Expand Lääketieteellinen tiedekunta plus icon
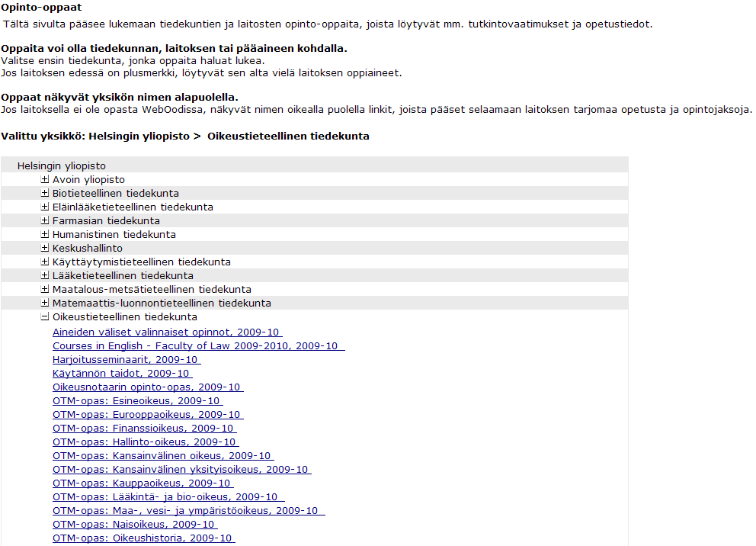The height and width of the screenshot is (546, 756). (x=45, y=275)
